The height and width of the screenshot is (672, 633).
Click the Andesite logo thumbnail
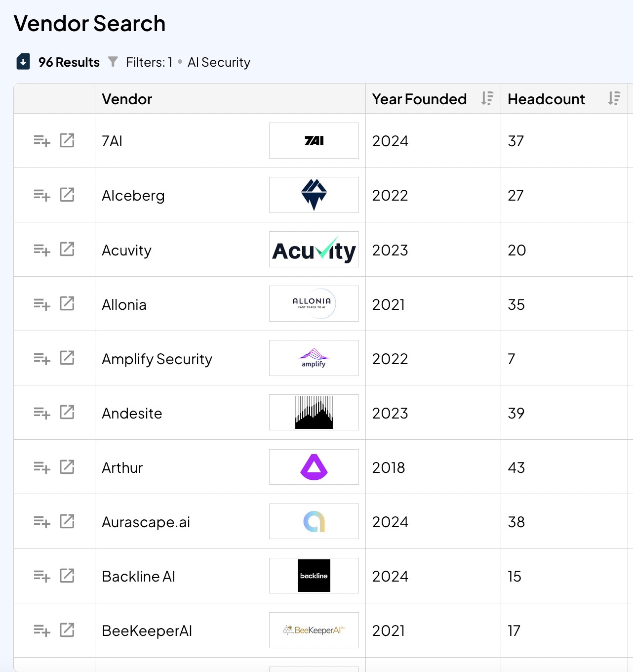[314, 413]
